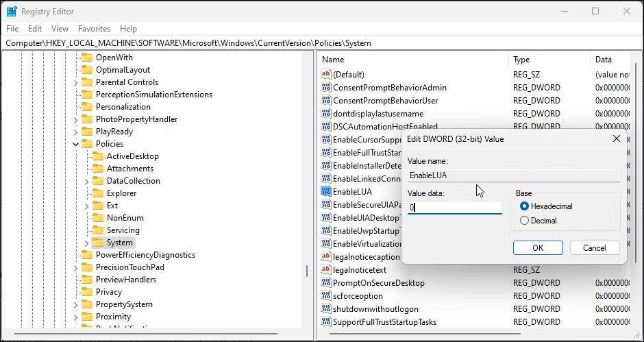The image size is (644, 342).
Task: Expand the PropertySystem key
Action: [x=75, y=304]
